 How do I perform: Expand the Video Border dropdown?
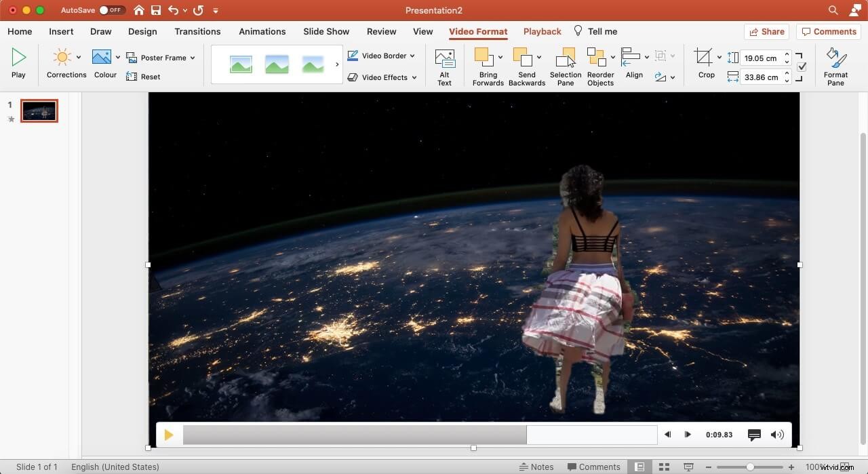click(412, 56)
